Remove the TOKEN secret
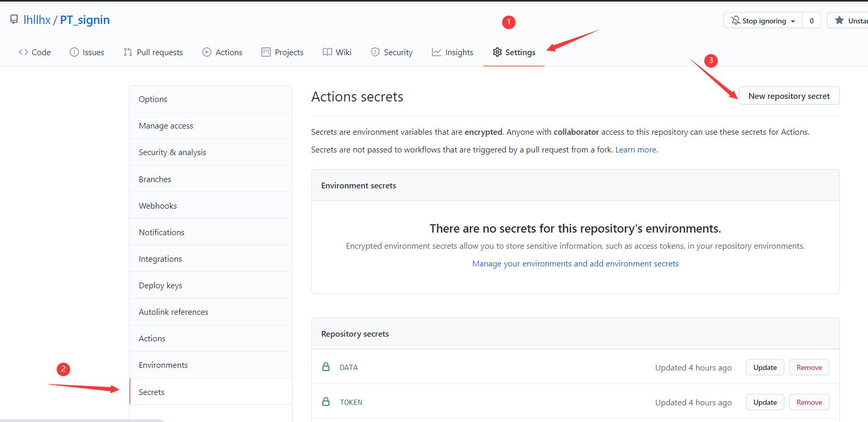This screenshot has height=422, width=868. click(x=809, y=402)
